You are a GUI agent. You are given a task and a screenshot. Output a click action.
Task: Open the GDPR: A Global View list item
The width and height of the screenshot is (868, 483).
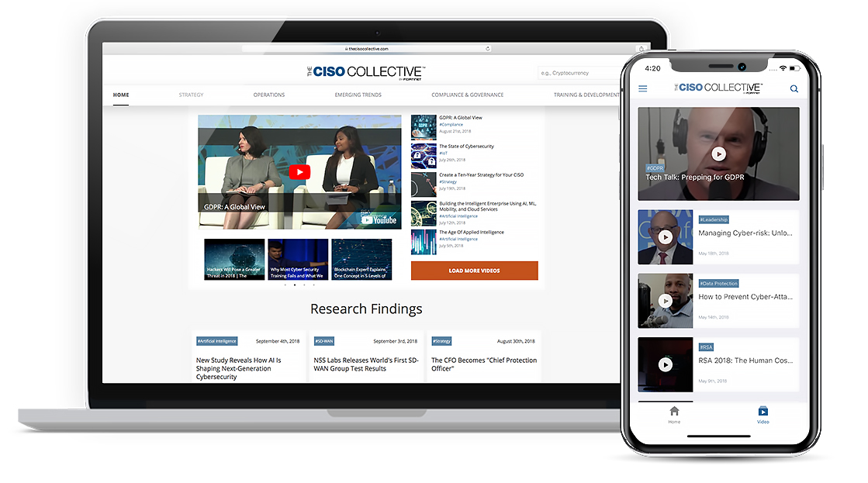[461, 118]
